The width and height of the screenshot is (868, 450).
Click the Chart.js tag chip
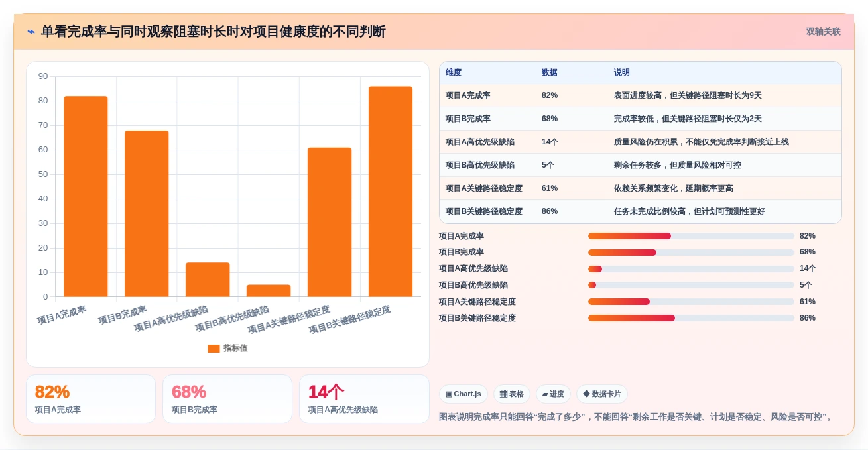click(464, 394)
